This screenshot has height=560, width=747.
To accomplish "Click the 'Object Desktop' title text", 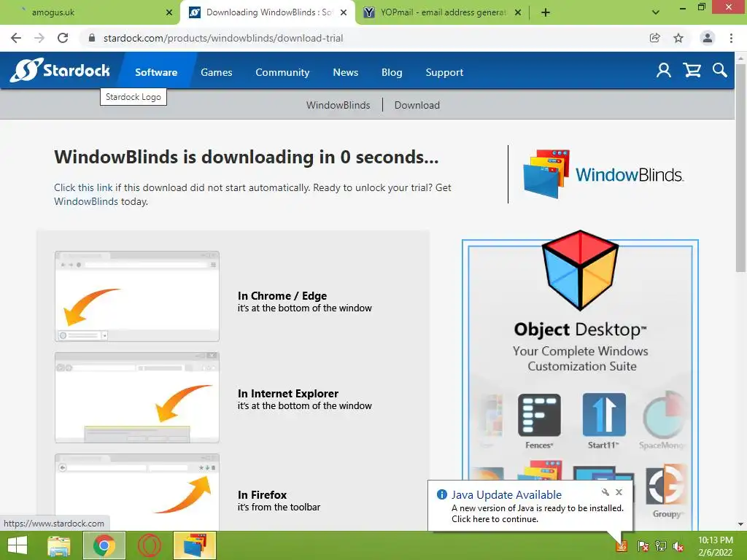I will (x=580, y=330).
